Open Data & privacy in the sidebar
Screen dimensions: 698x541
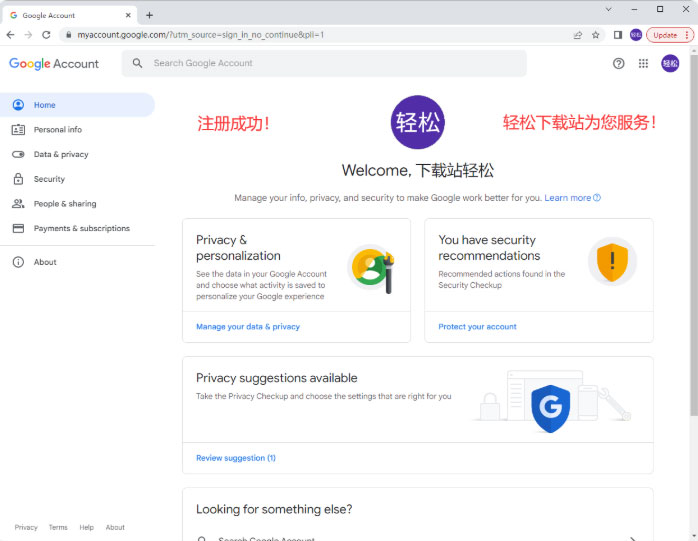77,155
